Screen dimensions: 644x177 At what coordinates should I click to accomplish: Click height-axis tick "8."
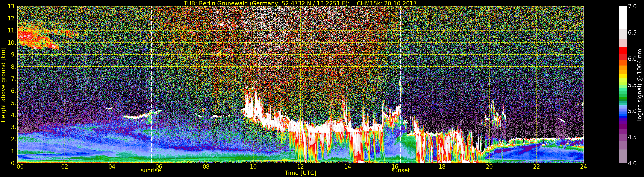tap(13, 67)
